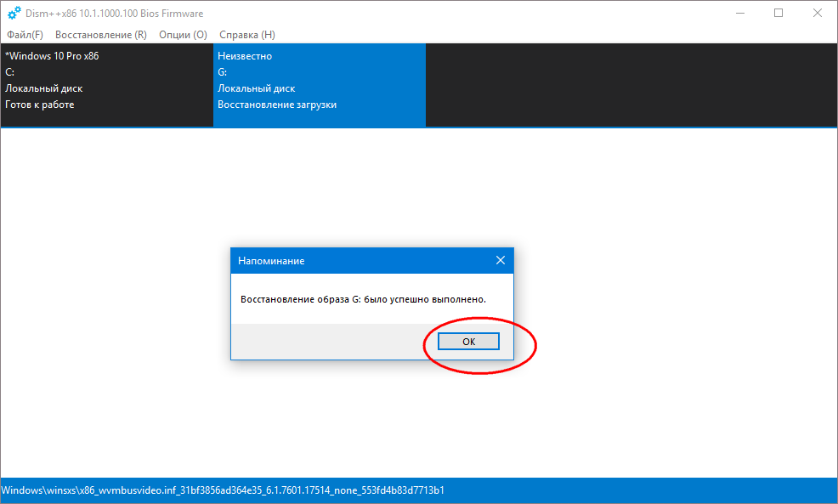This screenshot has height=504, width=838.
Task: Click the status bar winsxs file path
Action: click(x=223, y=490)
